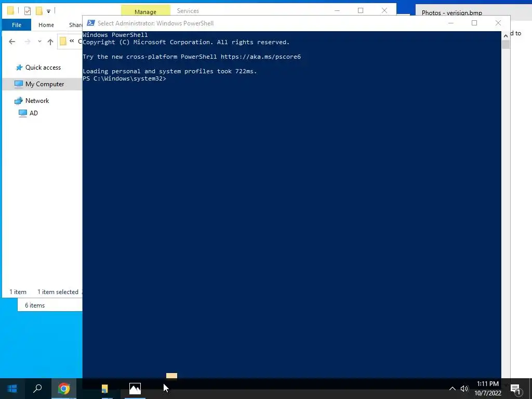
Task: Click the 'Services' title text in File Explorer
Action: [x=188, y=11]
